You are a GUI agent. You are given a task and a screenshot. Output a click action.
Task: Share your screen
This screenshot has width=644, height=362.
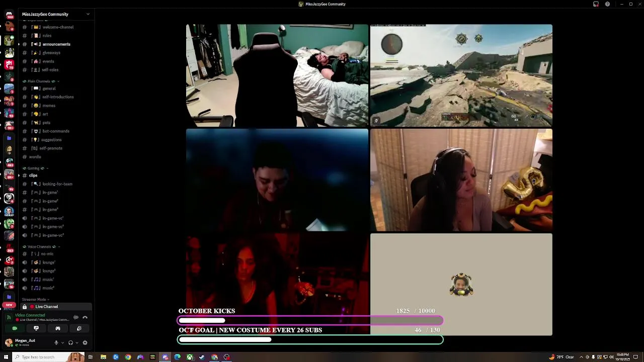[36, 328]
